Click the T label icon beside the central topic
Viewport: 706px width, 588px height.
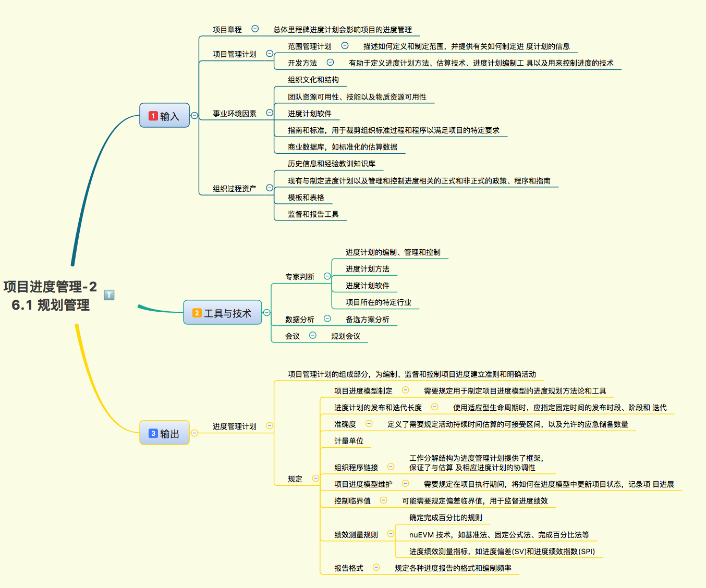tap(109, 295)
